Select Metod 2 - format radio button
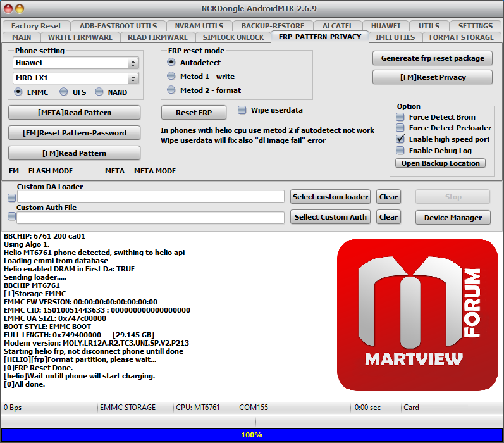 tap(171, 90)
